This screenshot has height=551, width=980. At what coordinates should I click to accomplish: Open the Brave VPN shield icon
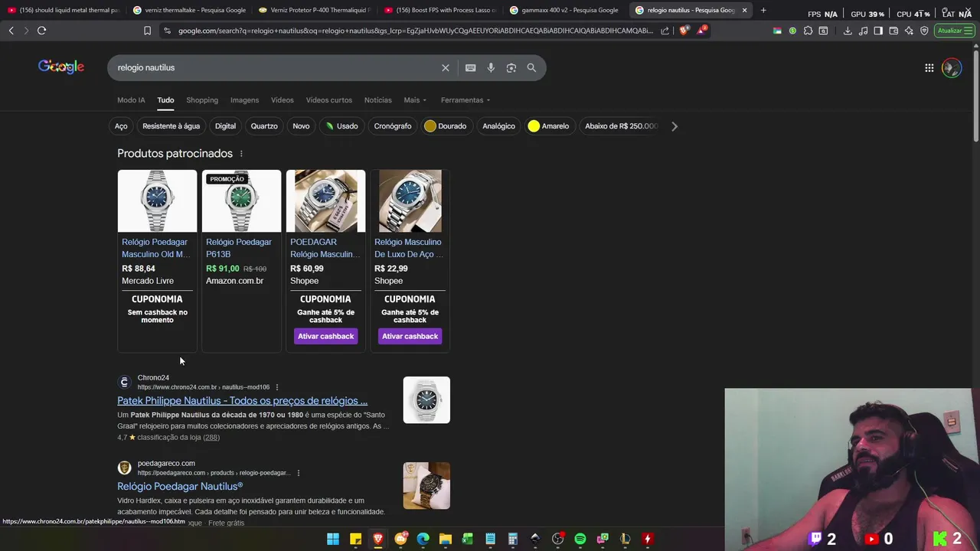[x=924, y=31]
